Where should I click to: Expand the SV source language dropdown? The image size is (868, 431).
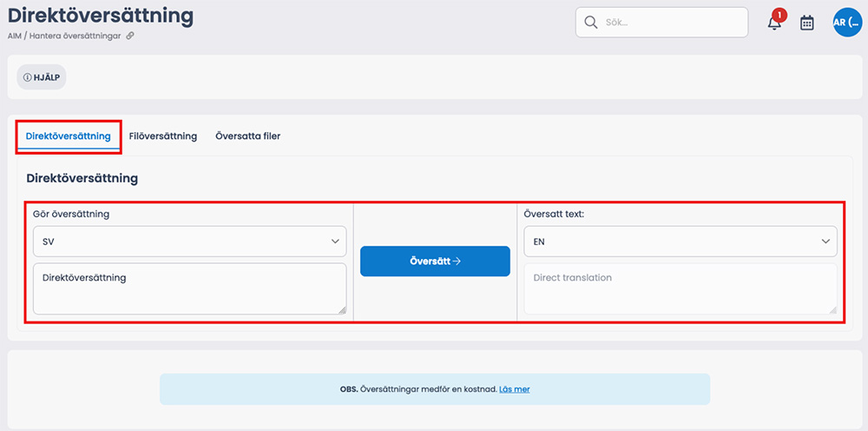pyautogui.click(x=190, y=241)
